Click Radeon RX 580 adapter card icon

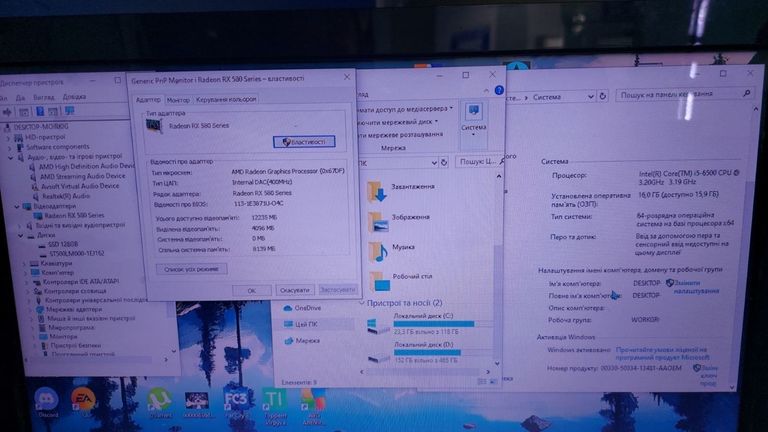pyautogui.click(x=154, y=126)
